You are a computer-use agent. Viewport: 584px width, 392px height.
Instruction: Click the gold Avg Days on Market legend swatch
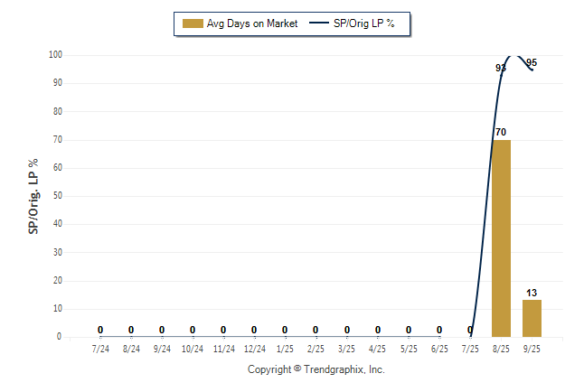pyautogui.click(x=192, y=23)
